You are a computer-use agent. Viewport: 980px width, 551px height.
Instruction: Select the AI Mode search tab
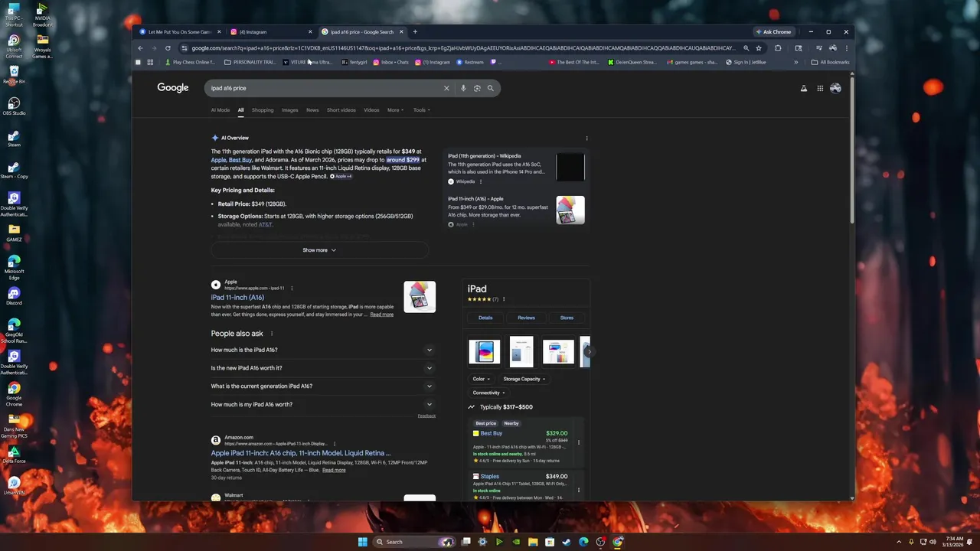(x=220, y=110)
